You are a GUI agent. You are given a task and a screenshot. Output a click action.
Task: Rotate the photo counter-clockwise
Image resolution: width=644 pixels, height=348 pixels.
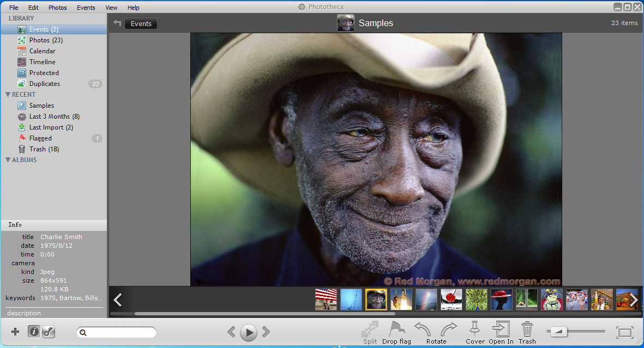423,330
